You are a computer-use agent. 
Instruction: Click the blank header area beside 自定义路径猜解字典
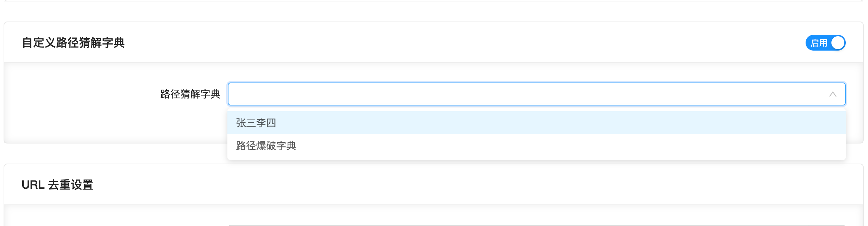pyautogui.click(x=430, y=43)
